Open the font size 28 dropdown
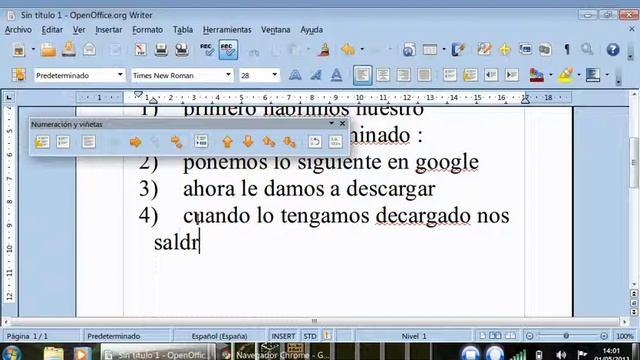The image size is (640, 360). click(x=275, y=75)
